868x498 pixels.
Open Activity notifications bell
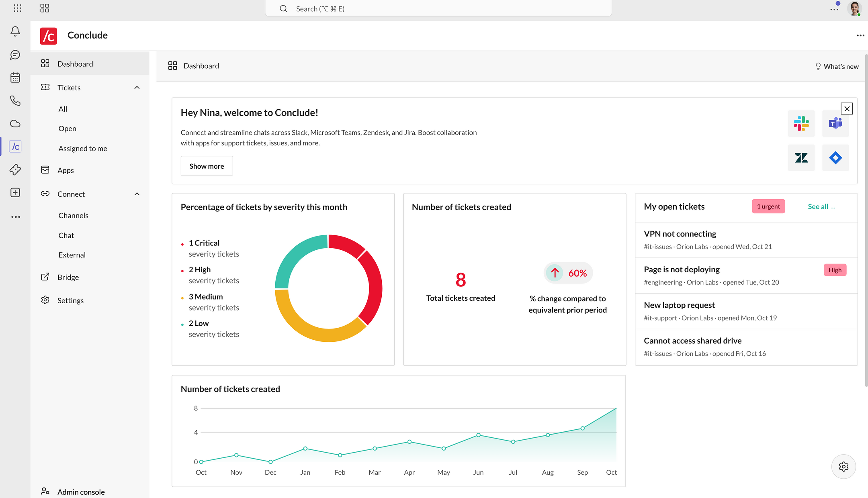click(x=15, y=31)
